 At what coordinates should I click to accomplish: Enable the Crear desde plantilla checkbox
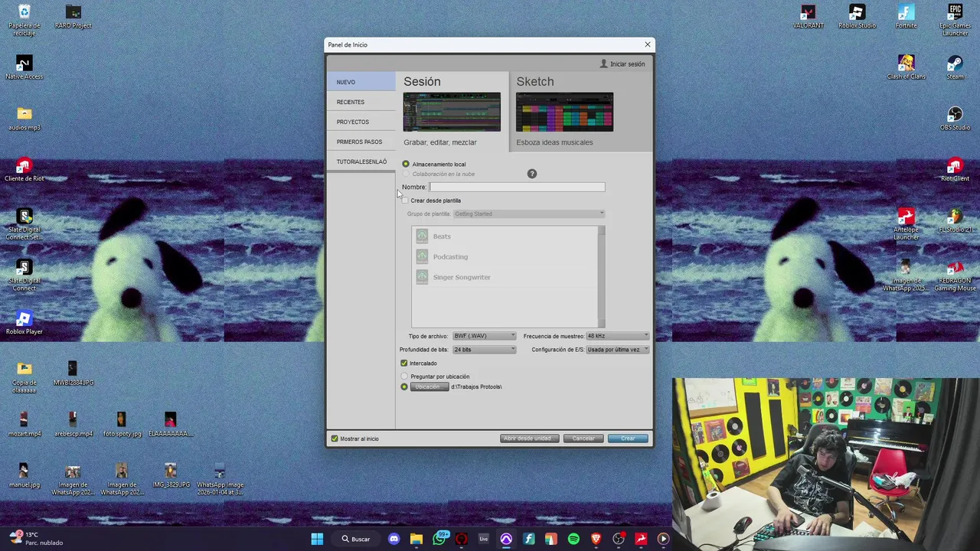coord(405,201)
